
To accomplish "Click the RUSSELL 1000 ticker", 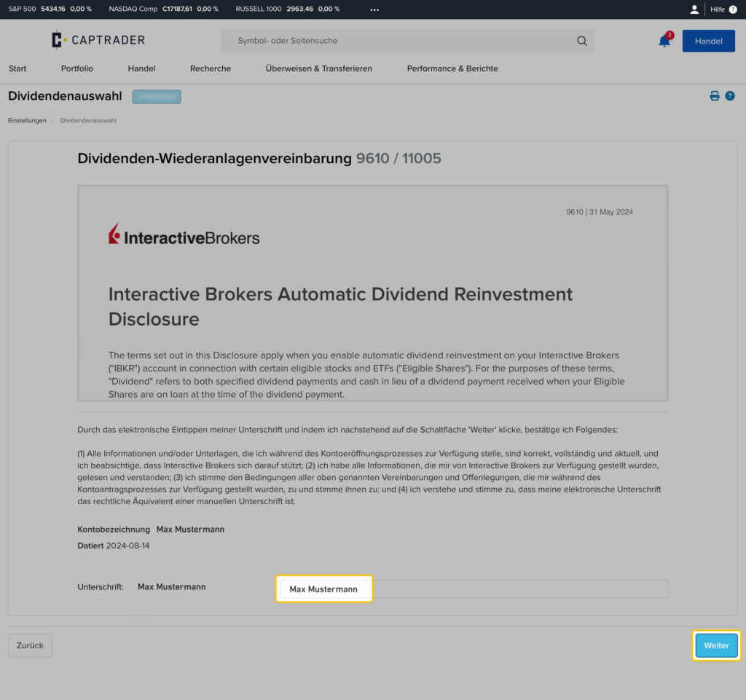I will [287, 9].
